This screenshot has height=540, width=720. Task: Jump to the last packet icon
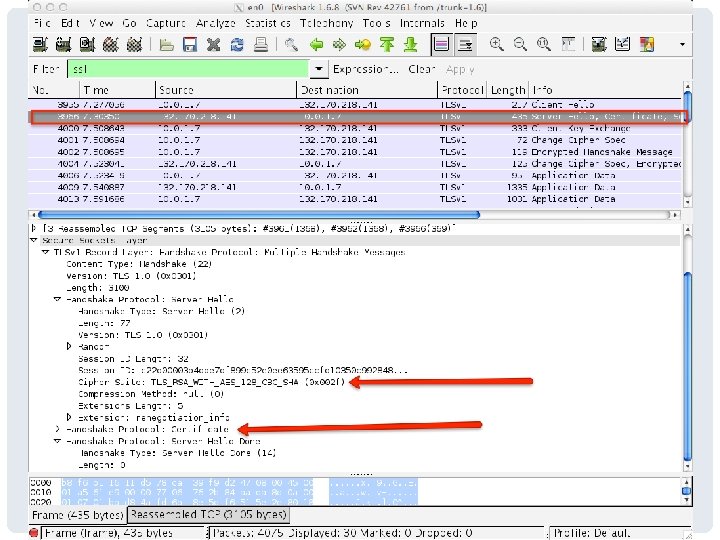[x=411, y=45]
